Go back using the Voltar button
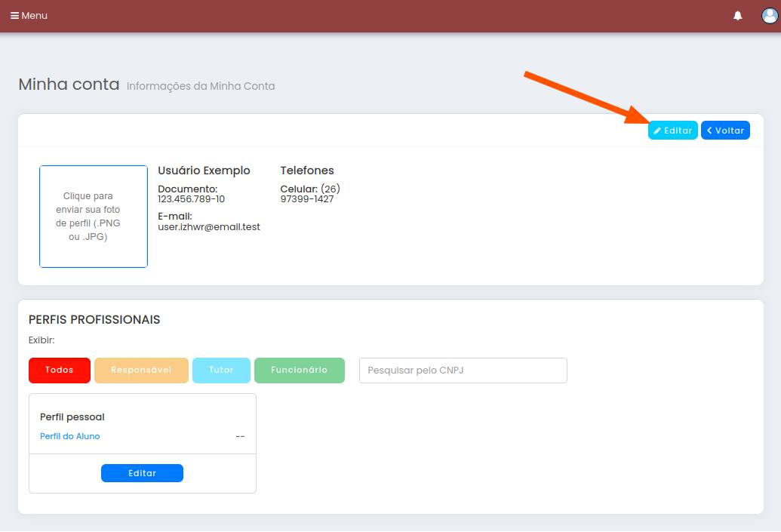 pyautogui.click(x=725, y=131)
